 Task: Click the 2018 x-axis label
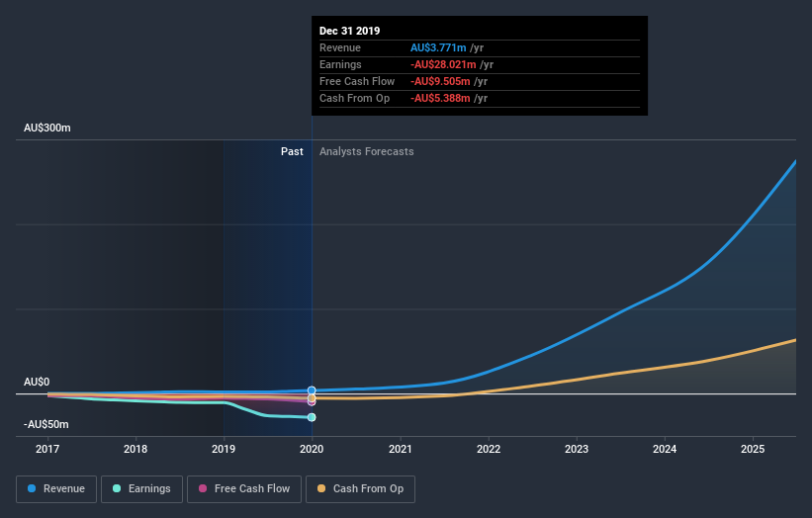click(x=135, y=449)
